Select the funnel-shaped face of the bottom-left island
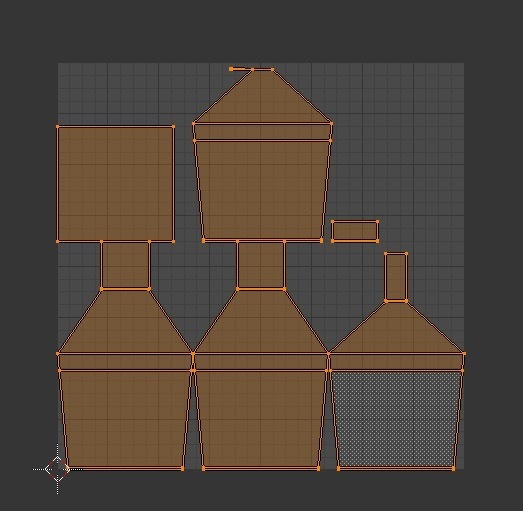This screenshot has width=523, height=511. pyautogui.click(x=125, y=321)
